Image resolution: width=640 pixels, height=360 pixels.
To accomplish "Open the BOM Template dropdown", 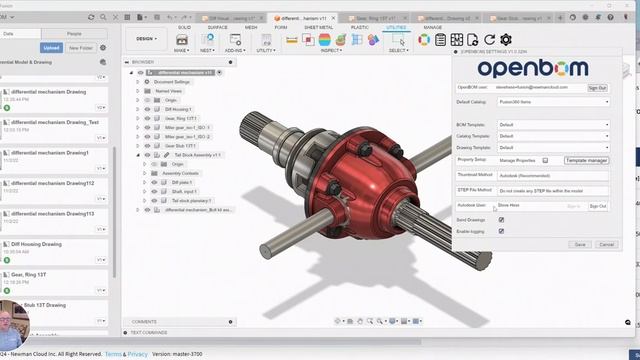I will click(x=553, y=124).
